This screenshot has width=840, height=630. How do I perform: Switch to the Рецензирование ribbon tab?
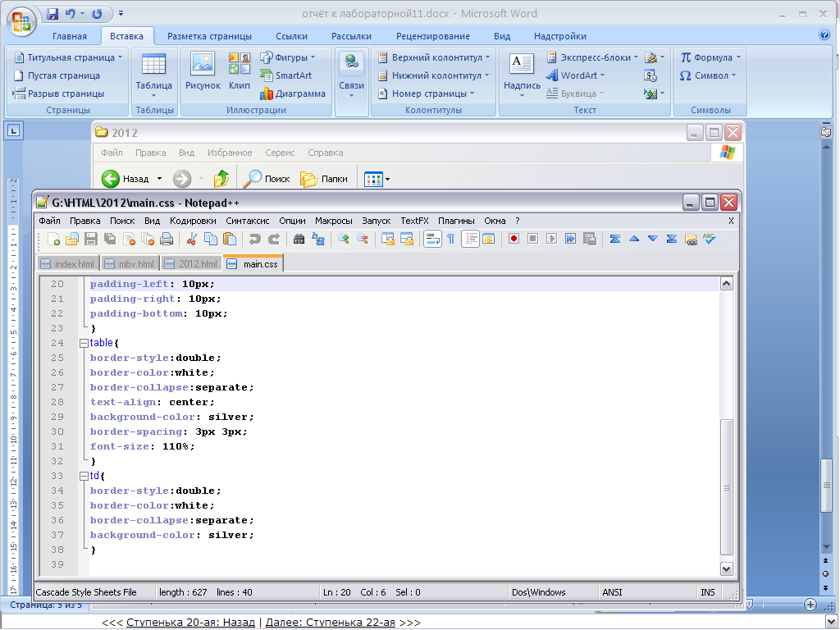pyautogui.click(x=433, y=36)
